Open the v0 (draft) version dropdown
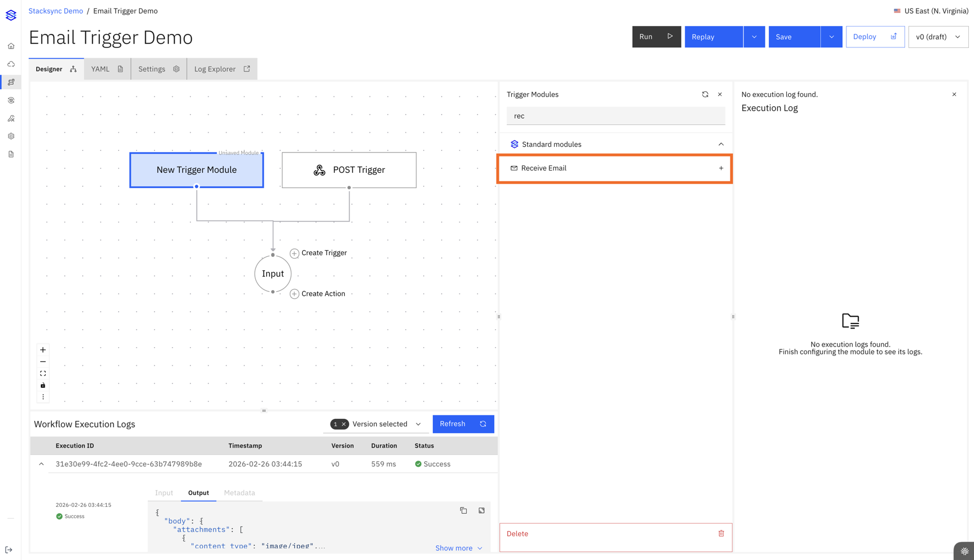The width and height of the screenshot is (974, 560). [x=938, y=37]
